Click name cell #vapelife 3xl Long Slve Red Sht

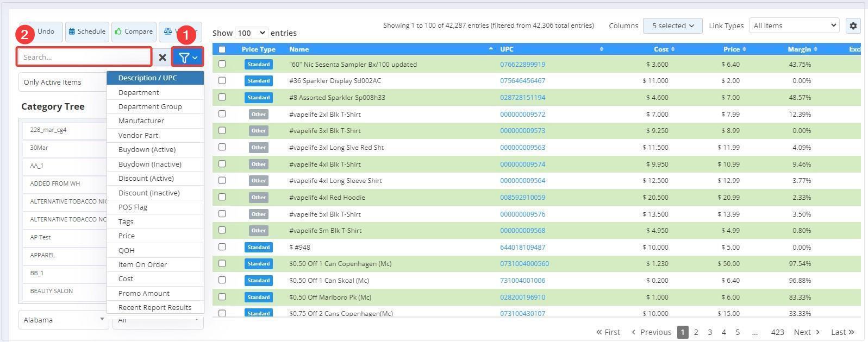[336, 147]
